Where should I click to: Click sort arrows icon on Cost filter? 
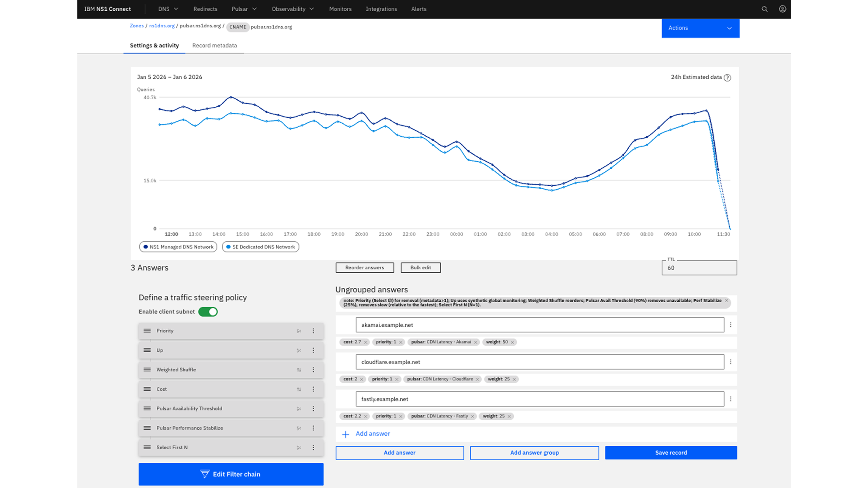tap(299, 389)
